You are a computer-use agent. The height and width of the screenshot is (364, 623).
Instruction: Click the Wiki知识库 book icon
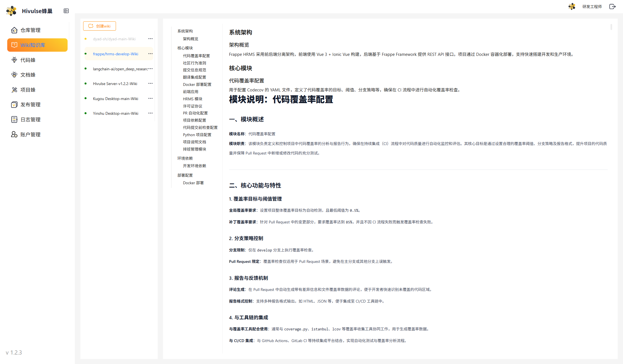(x=14, y=45)
